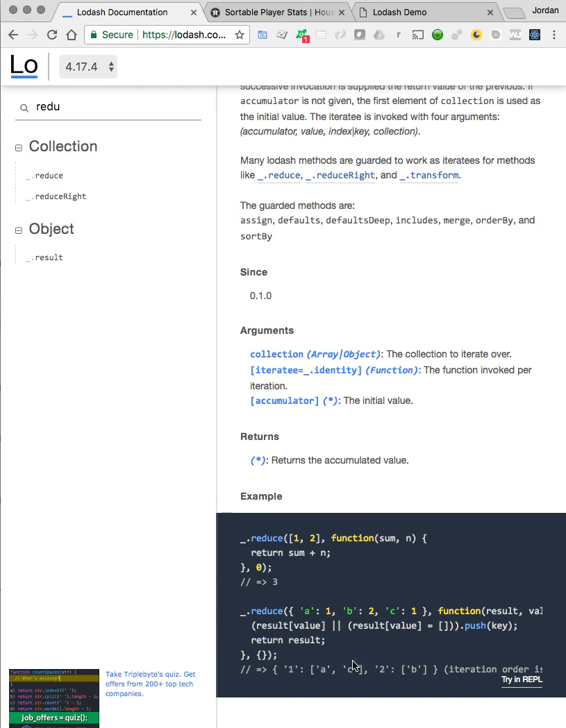566x728 pixels.
Task: Switch to Sortable Player Stats tab
Action: tap(278, 12)
